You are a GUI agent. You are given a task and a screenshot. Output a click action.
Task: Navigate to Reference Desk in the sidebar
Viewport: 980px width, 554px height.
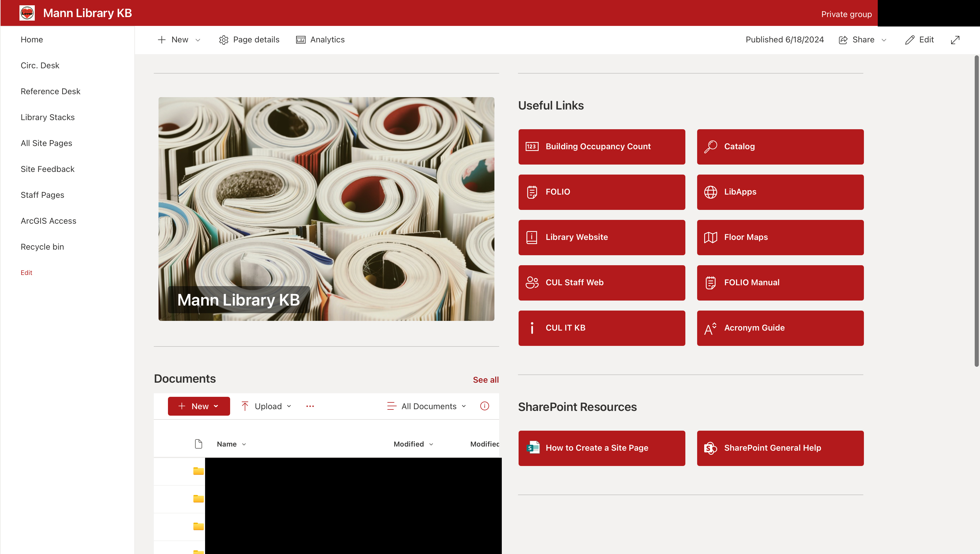coord(50,91)
